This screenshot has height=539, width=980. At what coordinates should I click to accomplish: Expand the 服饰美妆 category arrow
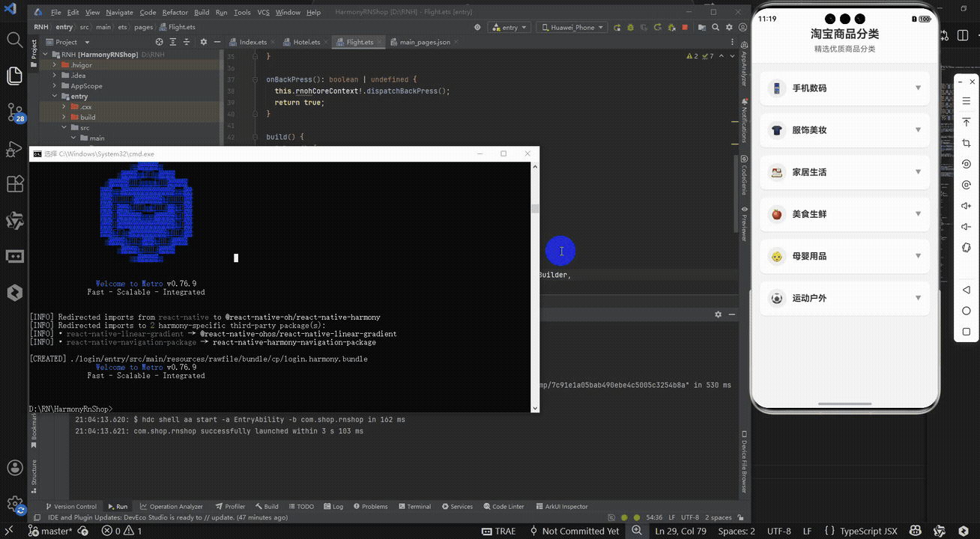coord(918,130)
